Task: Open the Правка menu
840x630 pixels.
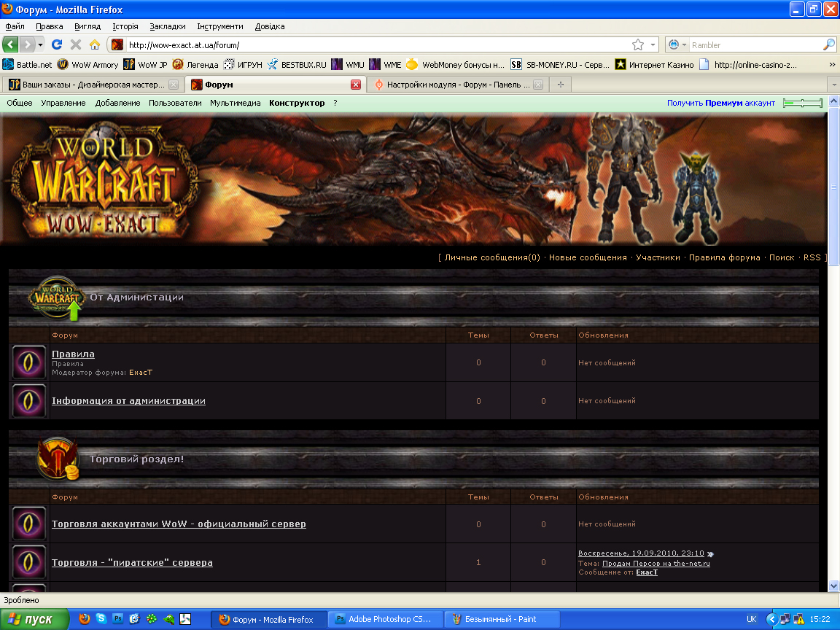Action: 50,26
